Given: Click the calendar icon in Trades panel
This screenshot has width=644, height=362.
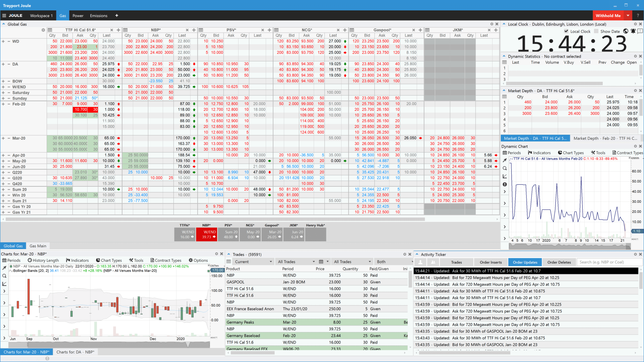Looking at the screenshot, I should tap(321, 262).
